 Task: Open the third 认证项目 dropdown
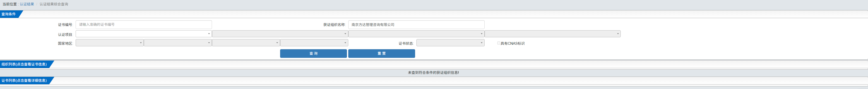[x=416, y=34]
